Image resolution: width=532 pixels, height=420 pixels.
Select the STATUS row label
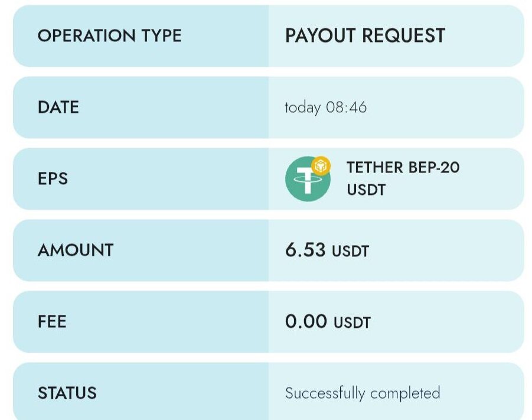click(67, 393)
